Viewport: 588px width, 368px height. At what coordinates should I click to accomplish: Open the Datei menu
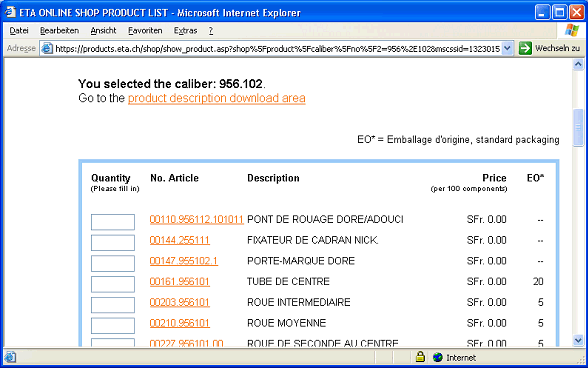pyautogui.click(x=19, y=31)
